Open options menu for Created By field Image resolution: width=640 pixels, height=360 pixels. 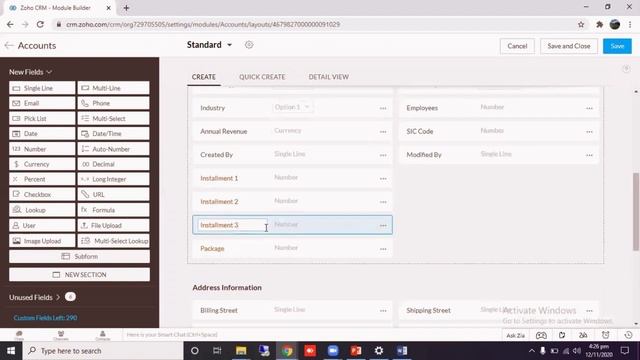pos(383,155)
